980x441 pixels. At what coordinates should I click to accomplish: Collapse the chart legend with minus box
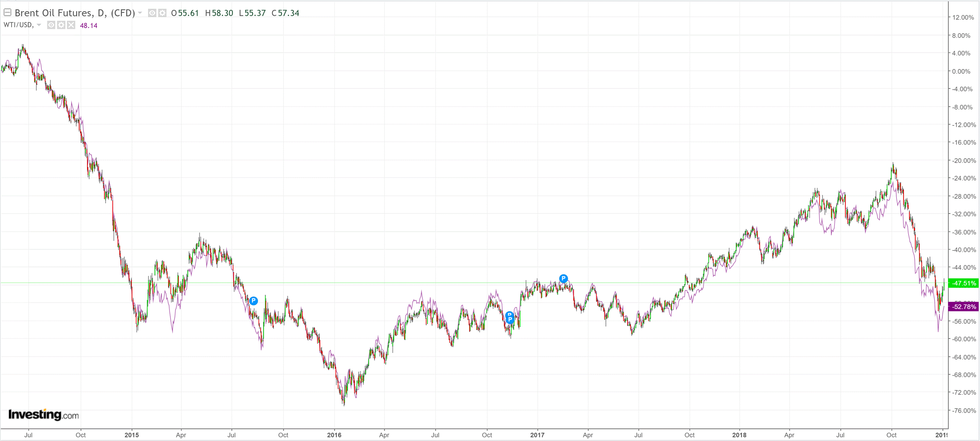(7, 13)
